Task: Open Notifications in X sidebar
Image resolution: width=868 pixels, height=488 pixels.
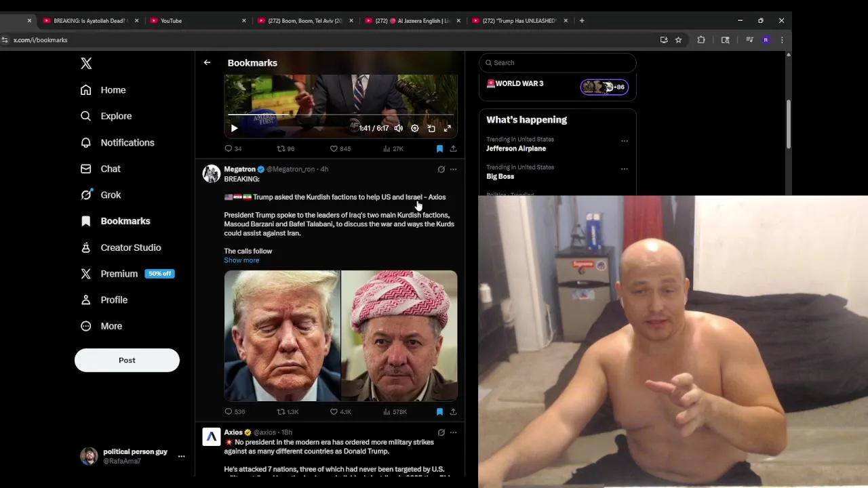Action: (x=117, y=142)
